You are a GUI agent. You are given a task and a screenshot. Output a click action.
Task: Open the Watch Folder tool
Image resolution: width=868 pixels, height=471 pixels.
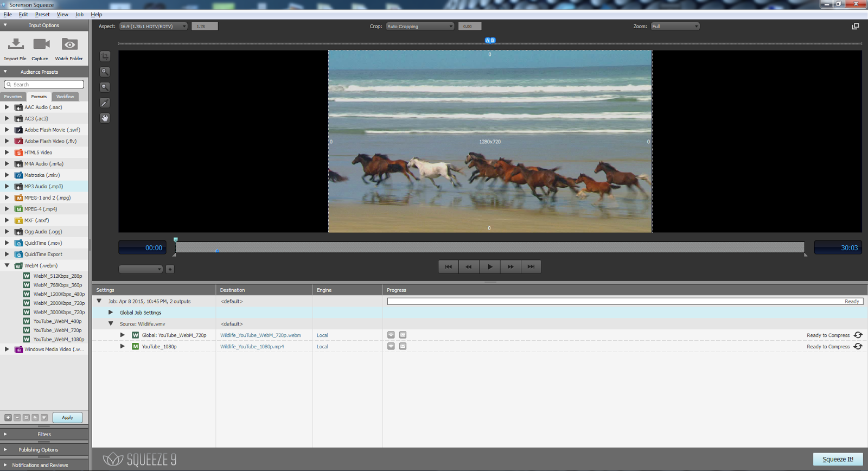(69, 44)
